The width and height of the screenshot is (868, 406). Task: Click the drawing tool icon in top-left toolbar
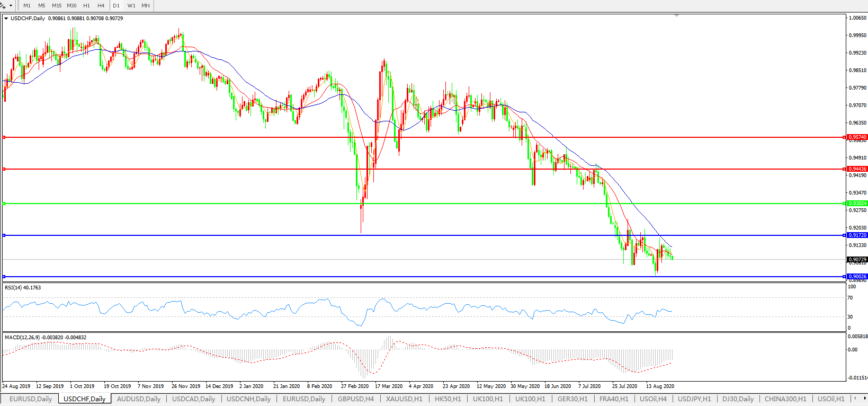[x=3, y=5]
